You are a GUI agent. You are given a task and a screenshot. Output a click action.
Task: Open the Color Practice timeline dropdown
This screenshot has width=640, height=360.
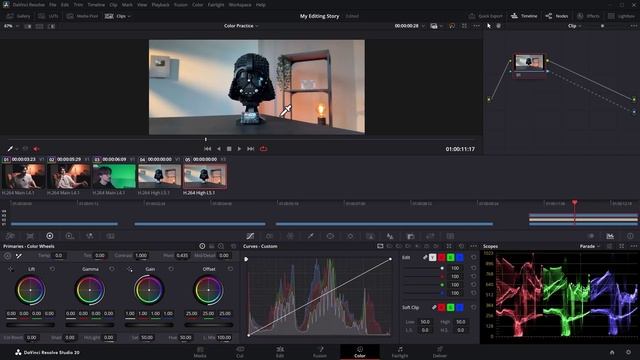coord(241,26)
